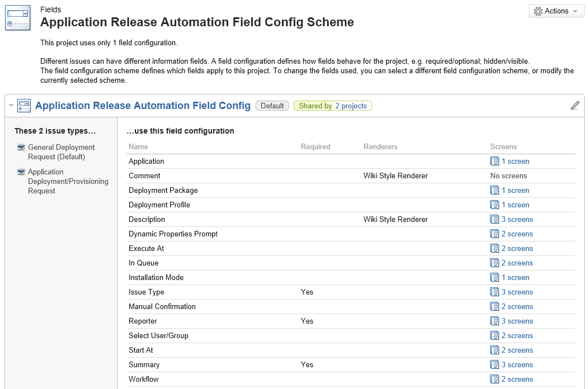
Task: Open 2 screens link for Start At
Action: [x=517, y=350]
